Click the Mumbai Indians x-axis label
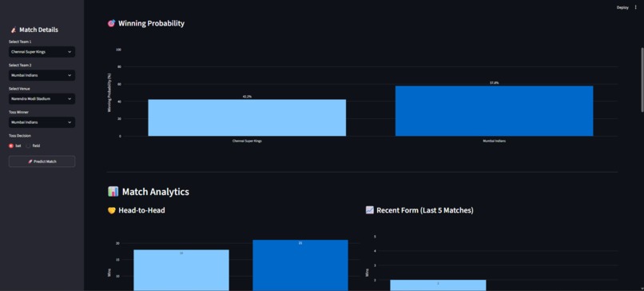 (x=494, y=141)
